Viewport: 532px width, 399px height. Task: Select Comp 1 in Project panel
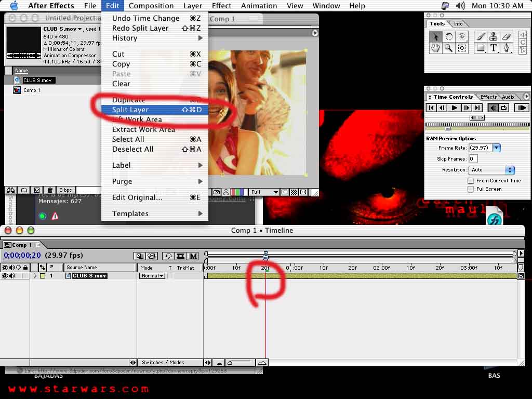click(32, 90)
